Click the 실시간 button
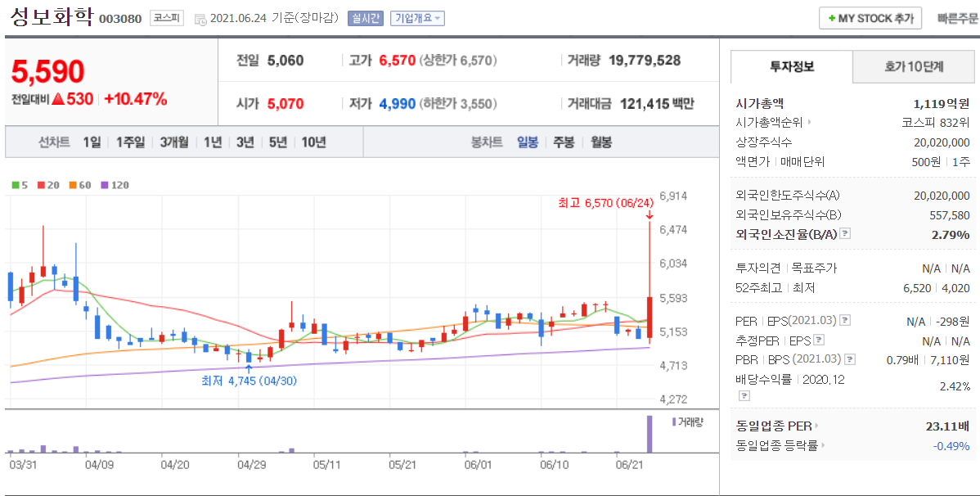The image size is (980, 496). click(x=366, y=19)
